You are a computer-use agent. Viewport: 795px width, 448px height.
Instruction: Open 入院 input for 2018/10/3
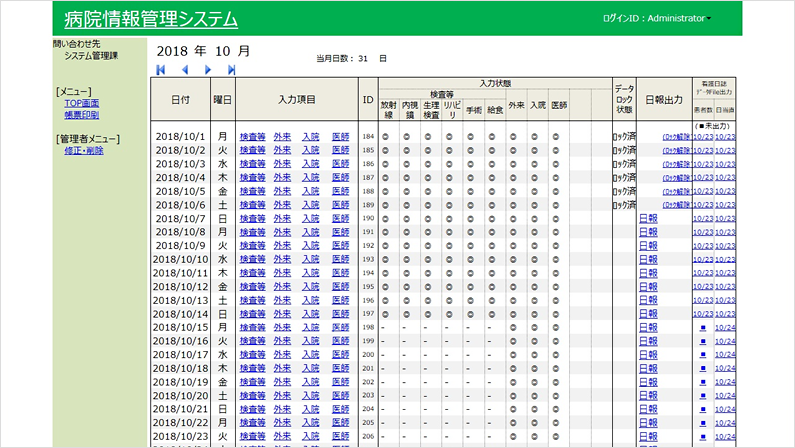[311, 164]
